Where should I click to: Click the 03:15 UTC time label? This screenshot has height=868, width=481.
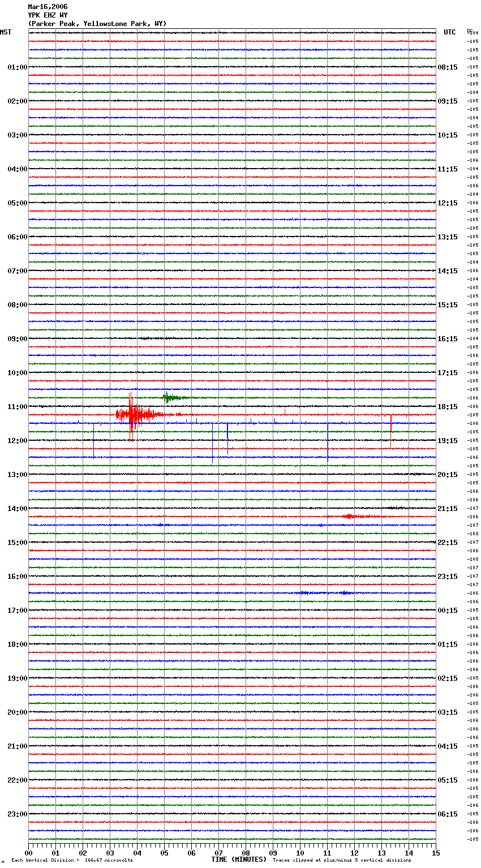pos(448,712)
